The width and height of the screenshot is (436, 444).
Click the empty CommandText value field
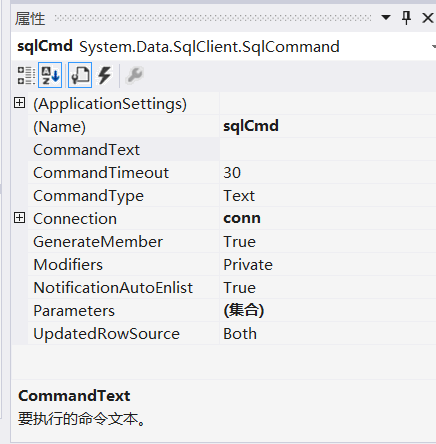coord(328,149)
